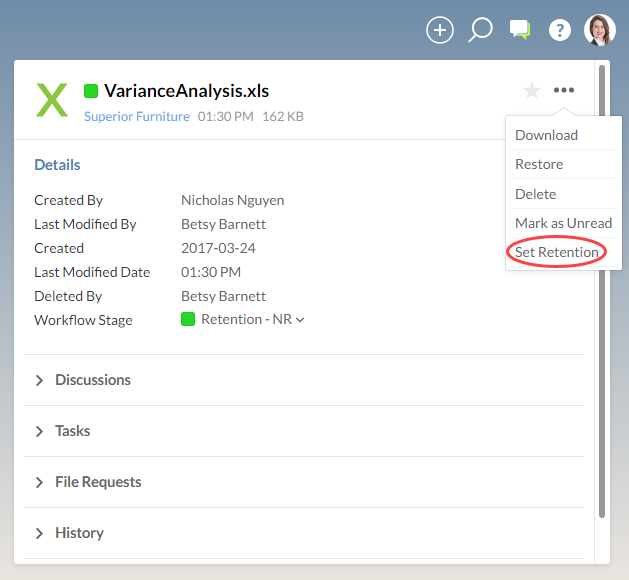Choose Restore in the options menu
The image size is (629, 580).
539,164
